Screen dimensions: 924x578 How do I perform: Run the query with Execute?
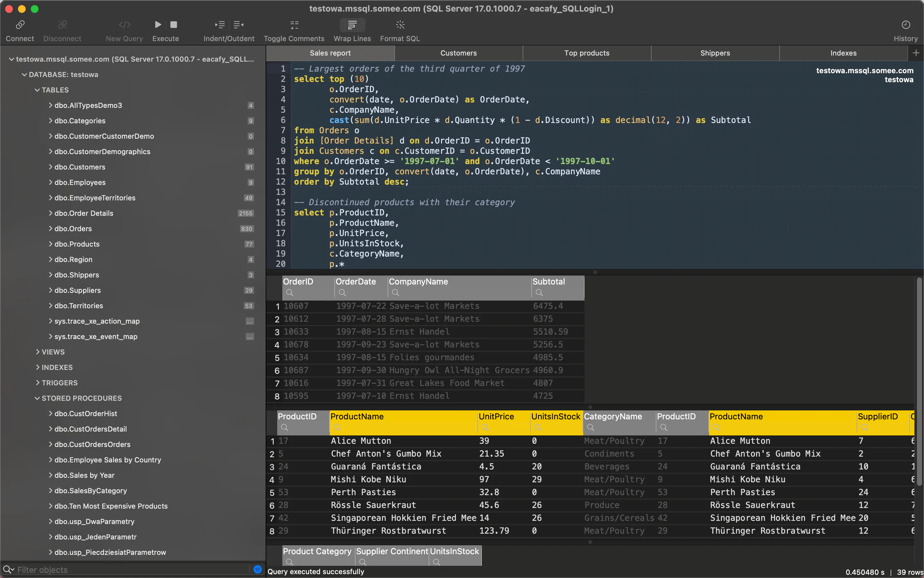pos(158,25)
